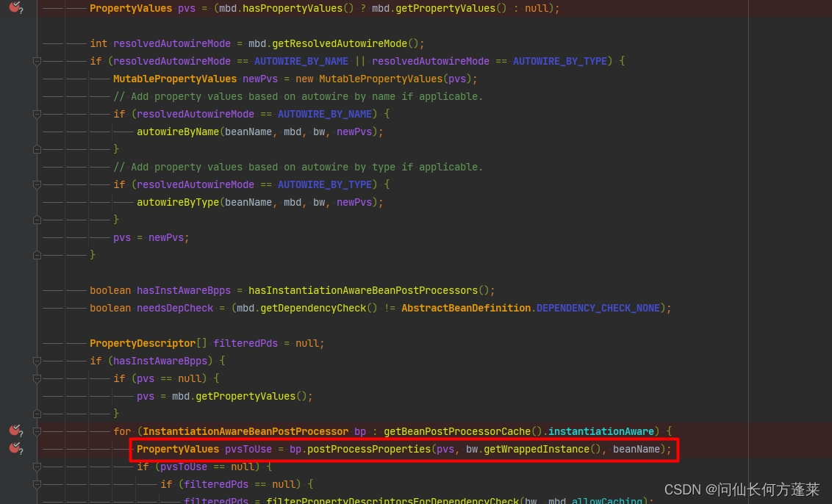Click AUTOWIRE_BY_NAME in the combined || condition
Viewport: 832px width, 504px height.
click(x=301, y=62)
